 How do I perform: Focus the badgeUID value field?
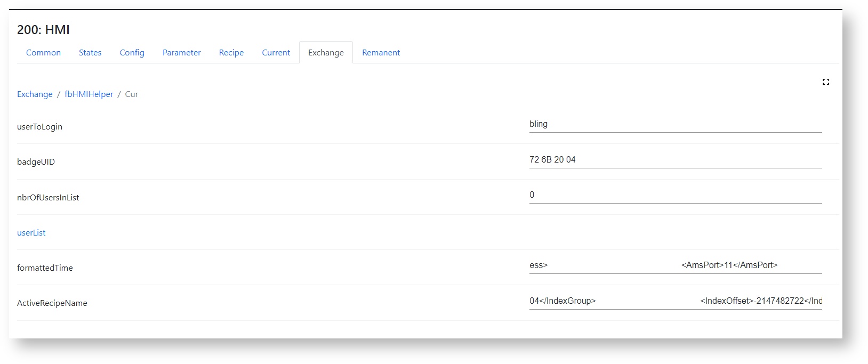point(675,160)
